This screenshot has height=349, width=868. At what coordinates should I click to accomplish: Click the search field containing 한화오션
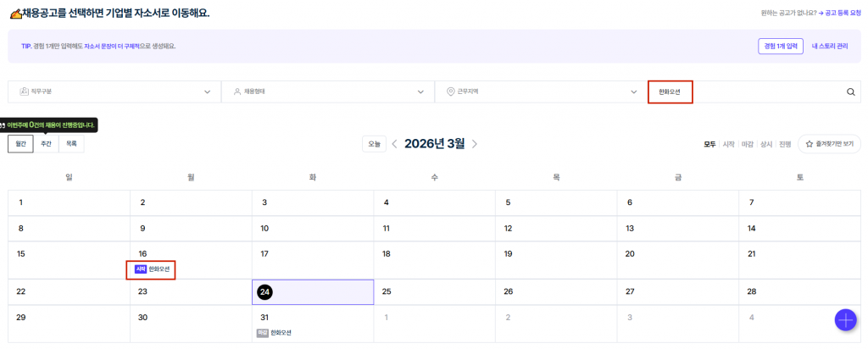point(746,91)
